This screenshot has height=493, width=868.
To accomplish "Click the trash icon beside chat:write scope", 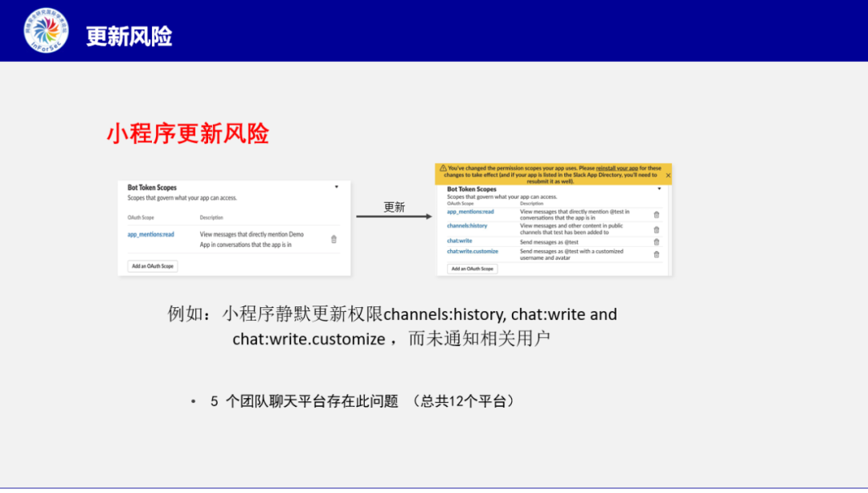I will pyautogui.click(x=656, y=242).
